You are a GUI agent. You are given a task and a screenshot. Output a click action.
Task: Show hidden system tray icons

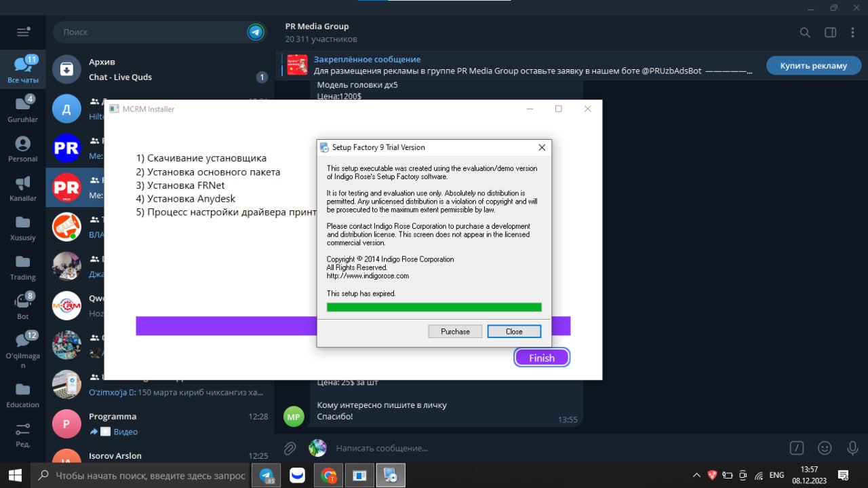pos(696,475)
